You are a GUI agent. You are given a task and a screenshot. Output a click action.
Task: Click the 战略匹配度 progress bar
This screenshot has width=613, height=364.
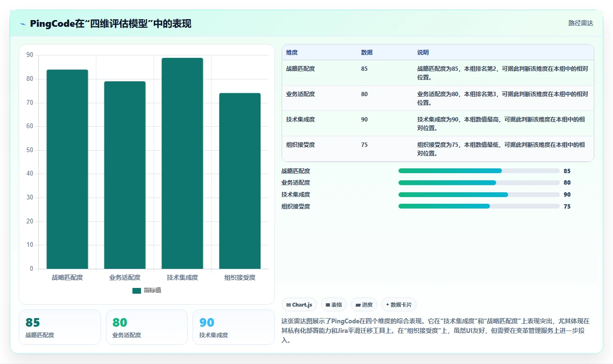coord(479,171)
